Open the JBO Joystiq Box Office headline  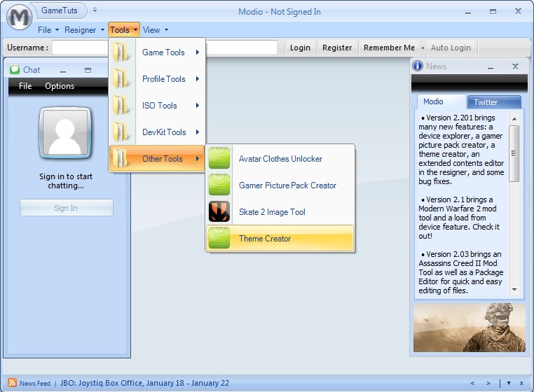point(144,383)
